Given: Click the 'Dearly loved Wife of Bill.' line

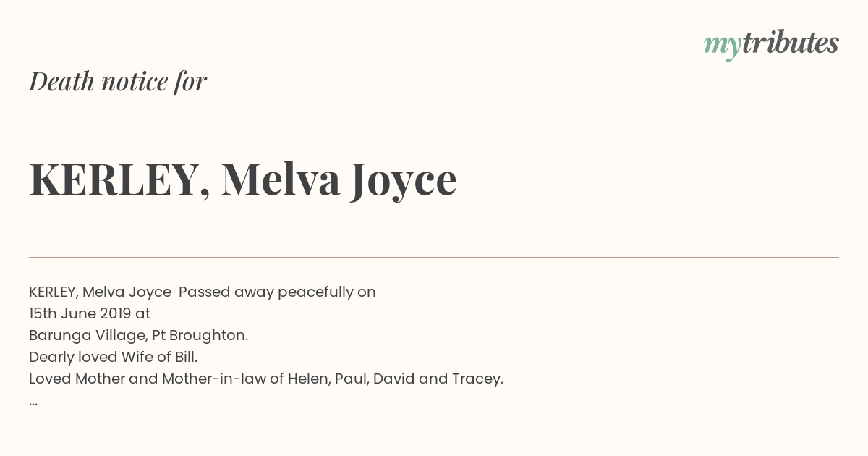Looking at the screenshot, I should (114, 358).
